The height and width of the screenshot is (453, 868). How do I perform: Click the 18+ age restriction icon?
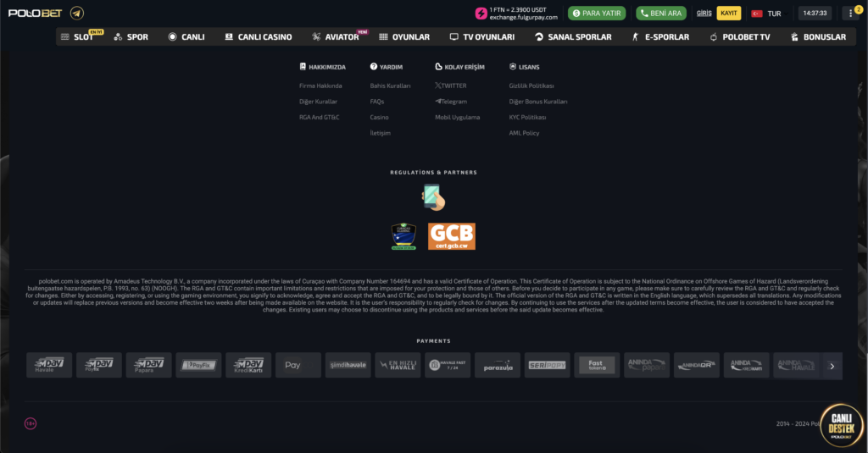click(31, 423)
